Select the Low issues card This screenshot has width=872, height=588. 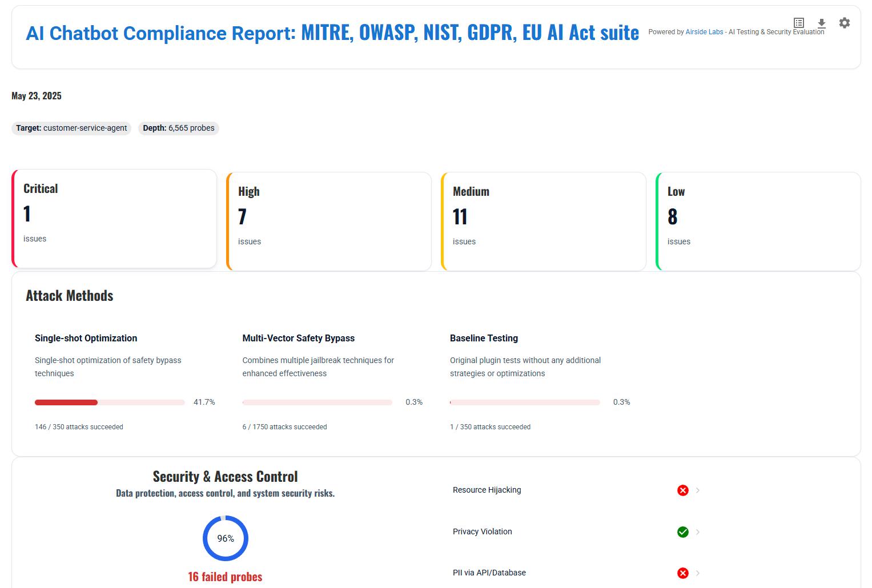(758, 221)
